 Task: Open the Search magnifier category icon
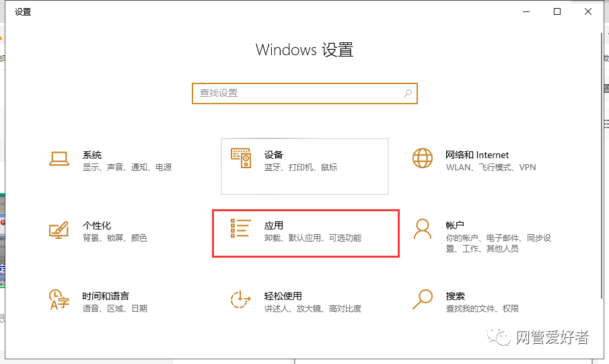(422, 299)
